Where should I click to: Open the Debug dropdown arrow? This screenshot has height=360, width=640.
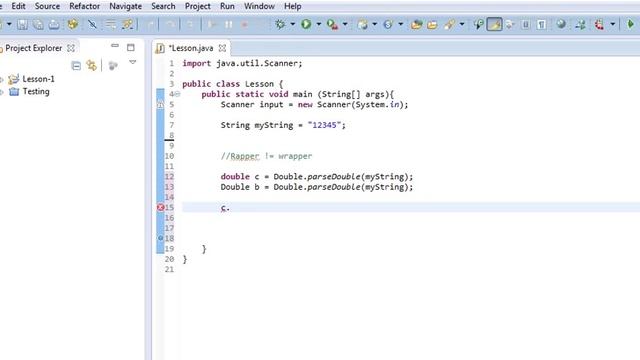point(293,24)
